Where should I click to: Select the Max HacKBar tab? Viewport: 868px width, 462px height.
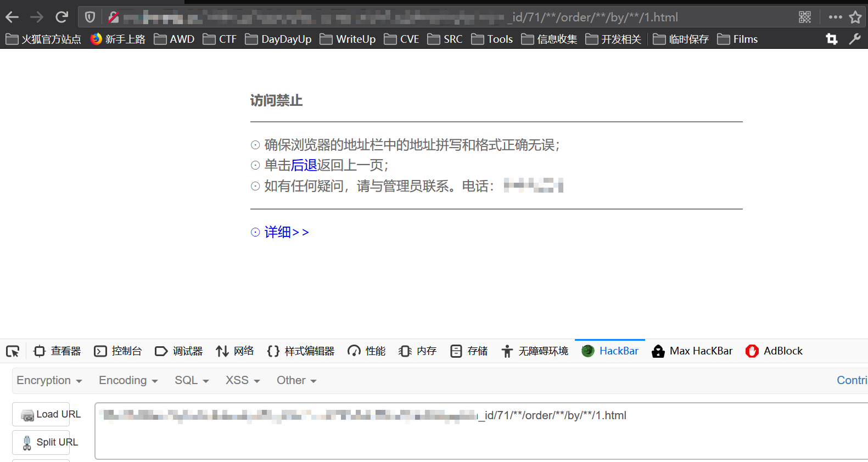point(692,351)
